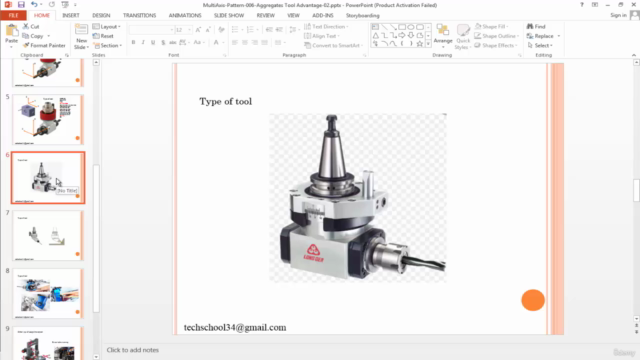Open the font name combo box
The width and height of the screenshot is (640, 360).
(151, 30)
